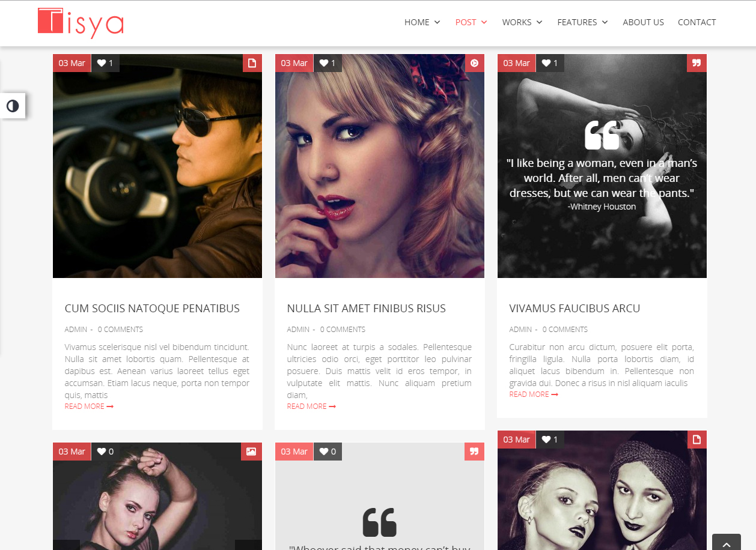Open the Features dropdown menu
The height and width of the screenshot is (550, 756).
[582, 22]
